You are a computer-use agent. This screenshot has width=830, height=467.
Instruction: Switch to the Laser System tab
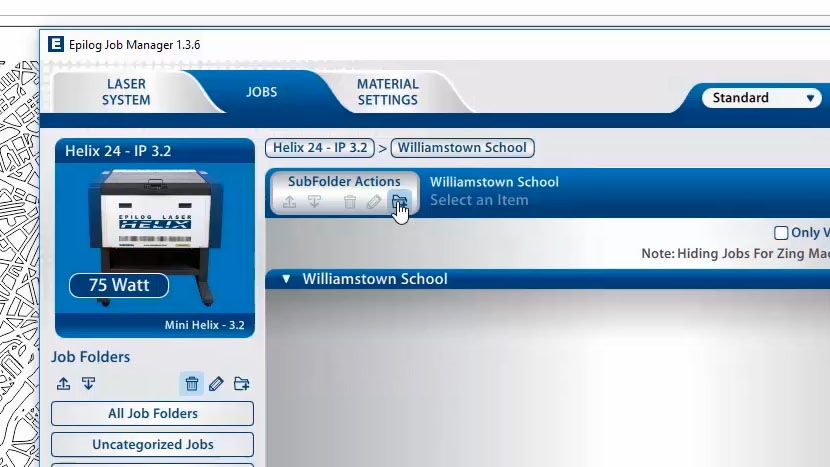(x=126, y=92)
